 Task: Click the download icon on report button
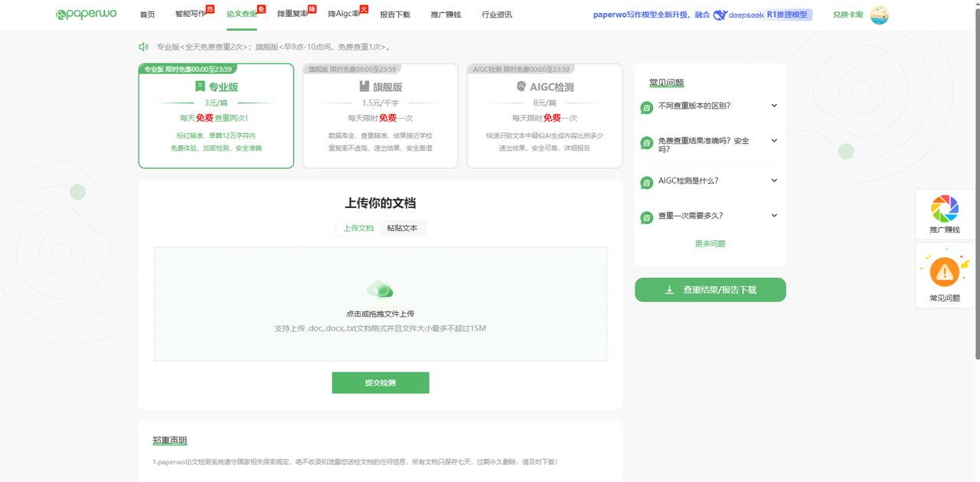click(x=669, y=290)
